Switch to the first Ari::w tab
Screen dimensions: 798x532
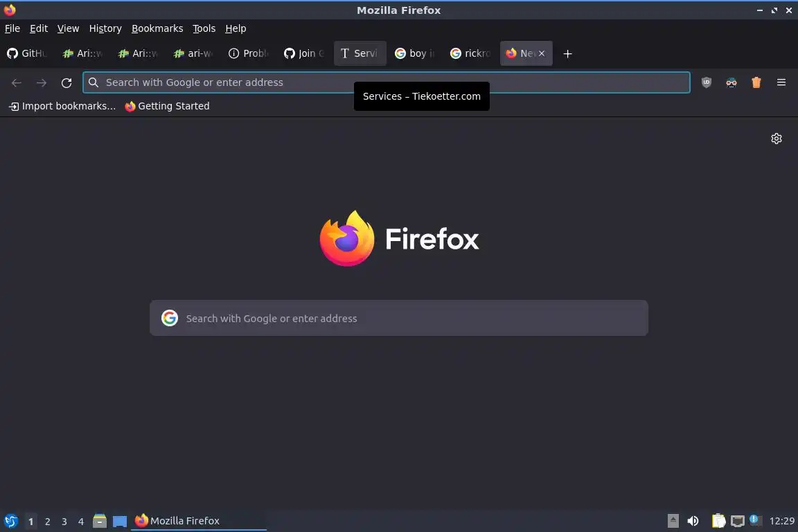pyautogui.click(x=83, y=53)
